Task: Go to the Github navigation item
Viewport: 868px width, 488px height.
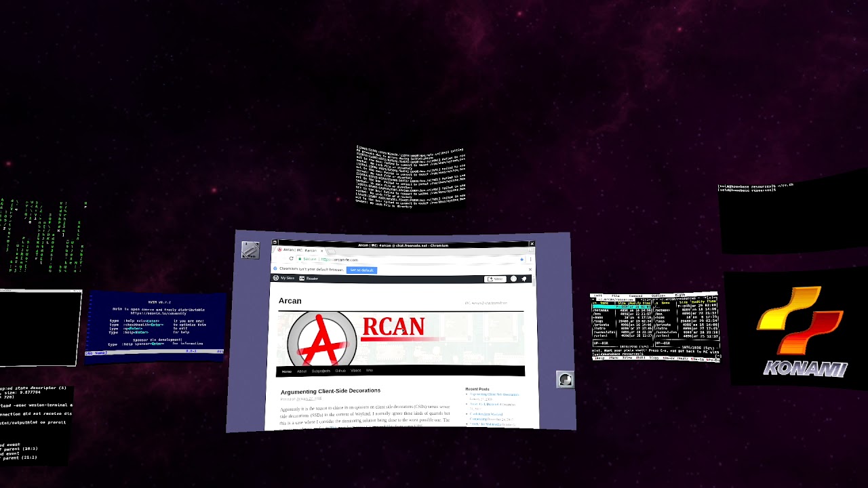Action: pos(340,371)
